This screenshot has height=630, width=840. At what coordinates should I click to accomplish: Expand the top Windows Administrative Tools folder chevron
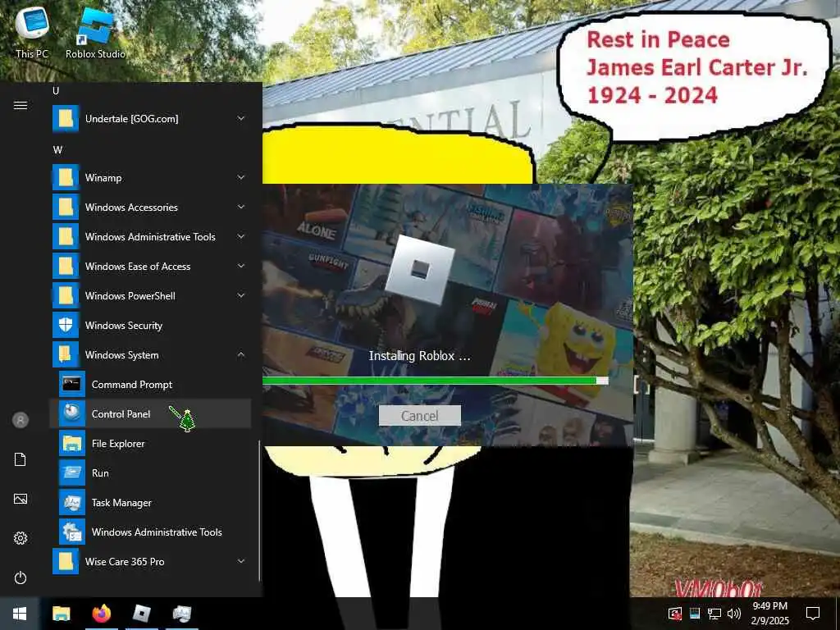pos(241,236)
